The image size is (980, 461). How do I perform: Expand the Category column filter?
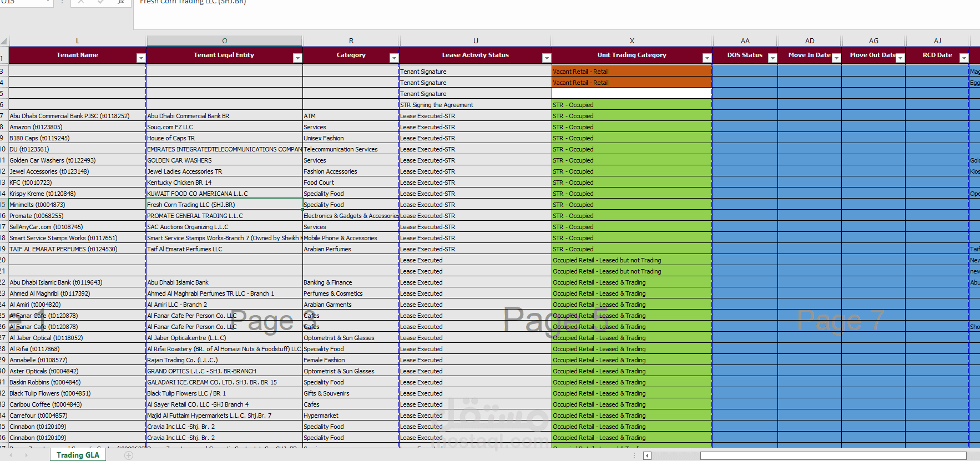(394, 58)
